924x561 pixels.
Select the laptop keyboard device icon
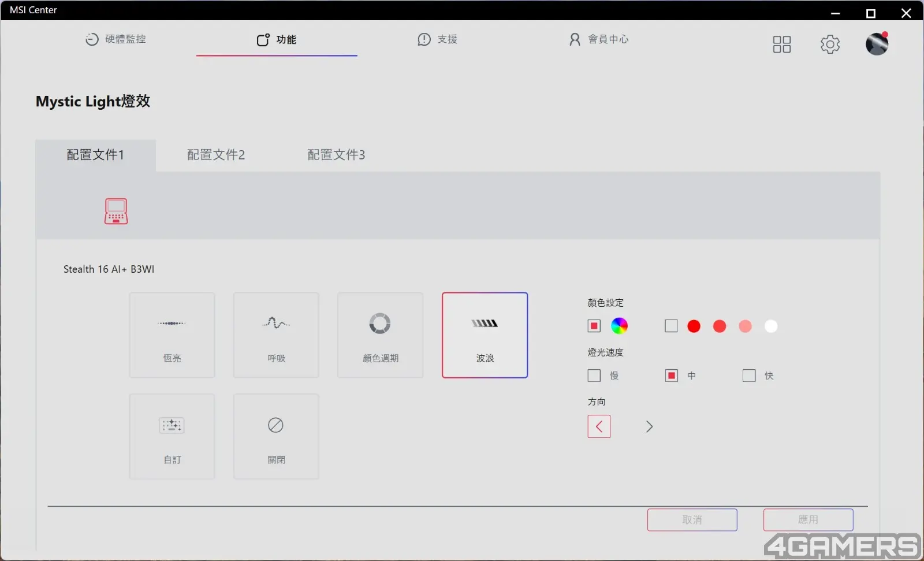(116, 211)
